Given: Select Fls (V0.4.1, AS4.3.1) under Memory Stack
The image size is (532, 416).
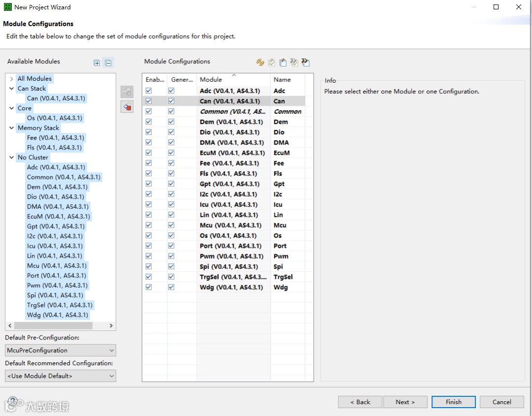Looking at the screenshot, I should pyautogui.click(x=54, y=147).
